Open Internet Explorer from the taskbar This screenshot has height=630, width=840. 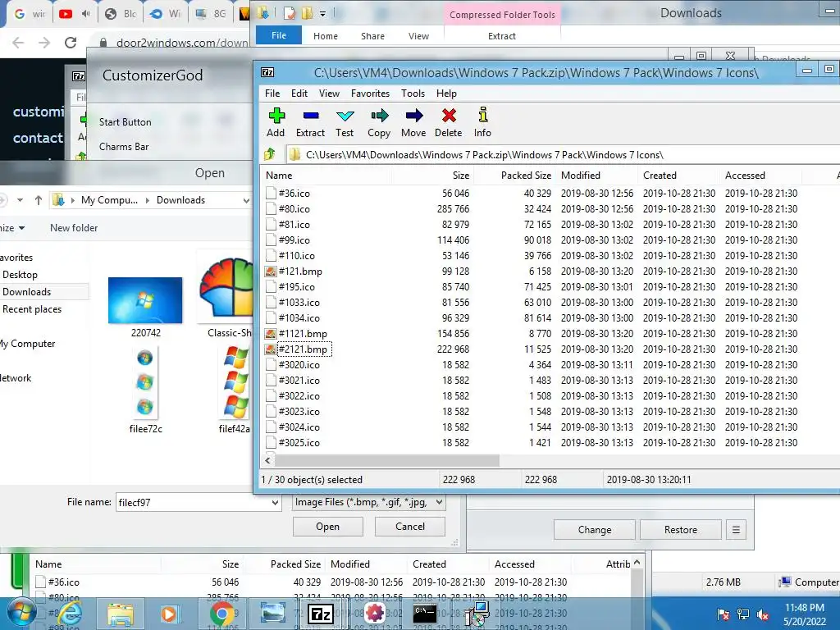click(x=69, y=614)
